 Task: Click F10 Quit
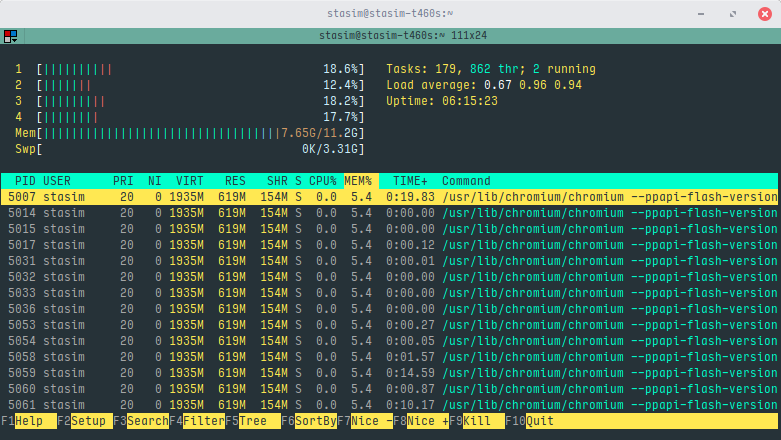(x=530, y=421)
